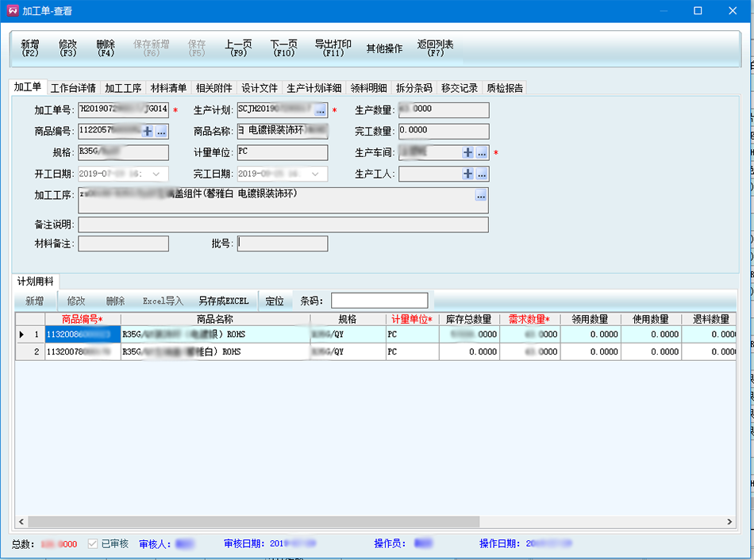Click the 商品名称 column header in grid

coord(215,319)
